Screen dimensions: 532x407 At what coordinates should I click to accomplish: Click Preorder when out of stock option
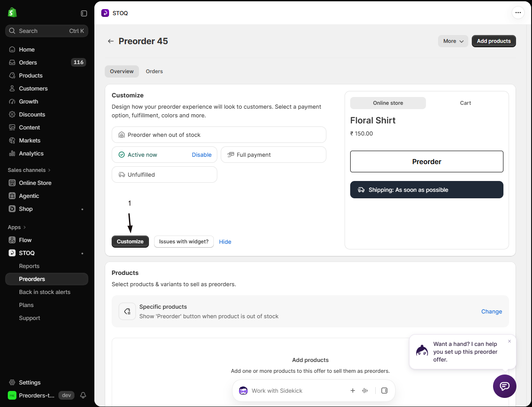(x=219, y=135)
